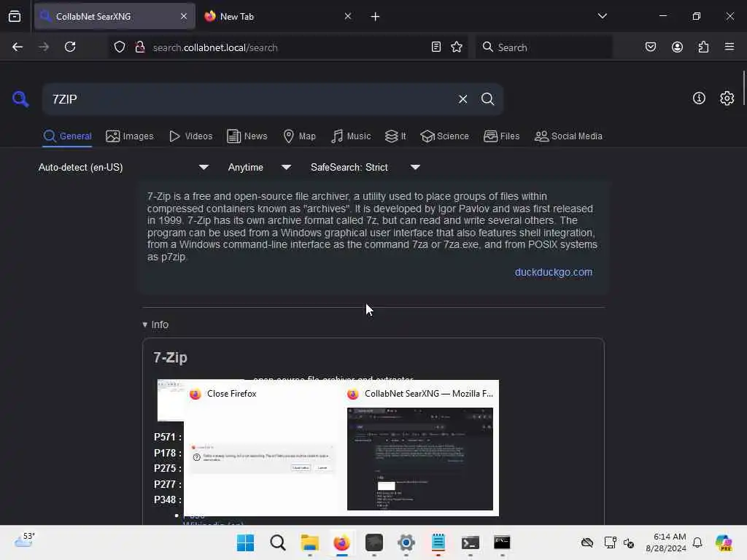Go back to the previous page
Viewport: 747px width, 560px height.
18,47
